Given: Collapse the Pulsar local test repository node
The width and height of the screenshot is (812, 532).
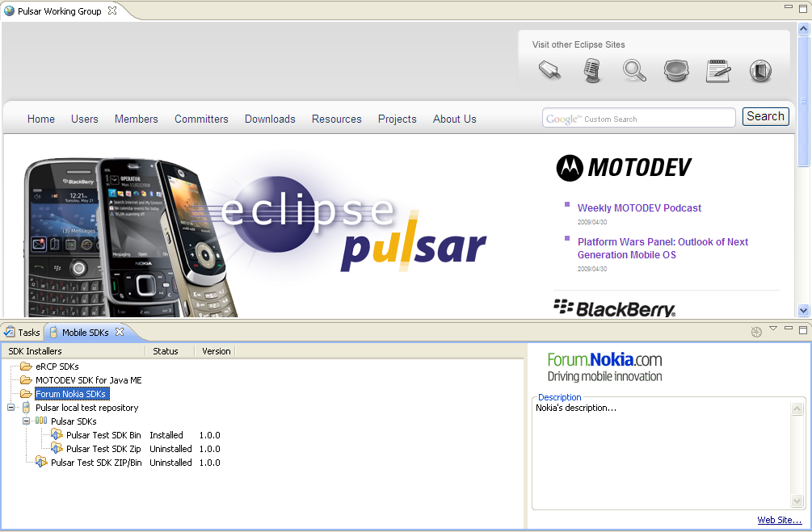Looking at the screenshot, I should (11, 408).
